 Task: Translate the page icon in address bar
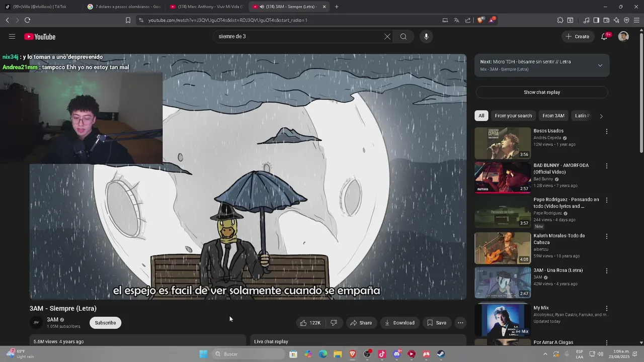(x=456, y=20)
